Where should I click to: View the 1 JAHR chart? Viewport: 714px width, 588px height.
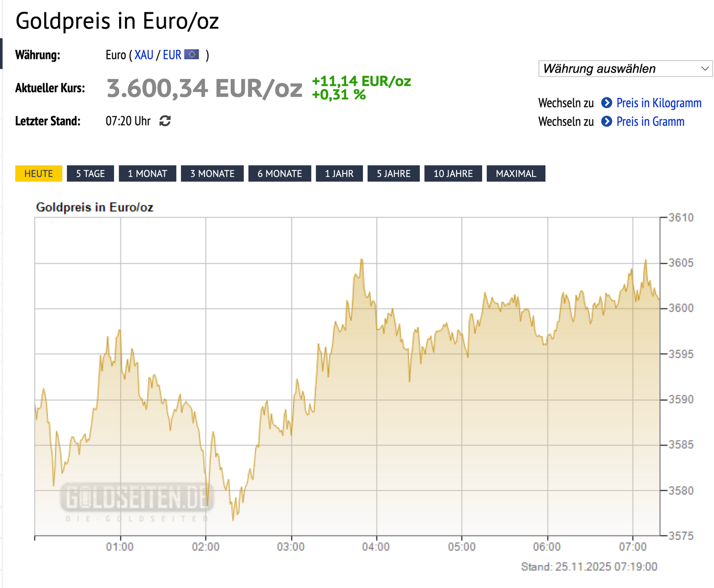[339, 173]
